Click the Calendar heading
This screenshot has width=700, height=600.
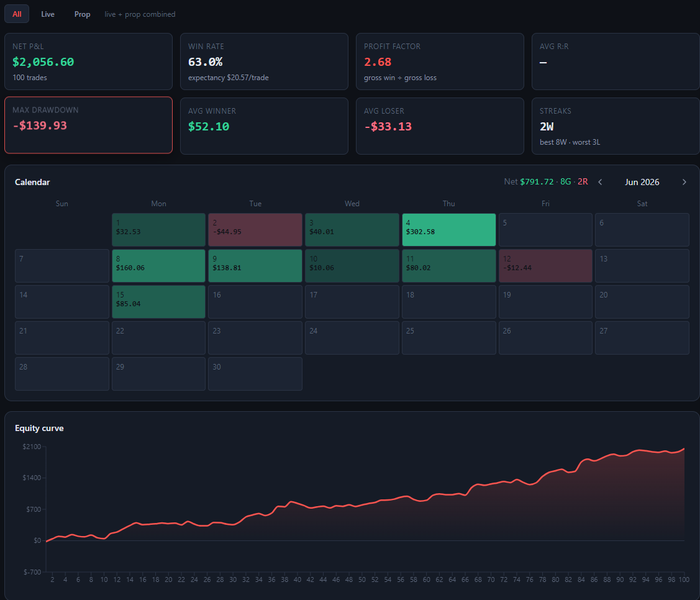(x=32, y=182)
